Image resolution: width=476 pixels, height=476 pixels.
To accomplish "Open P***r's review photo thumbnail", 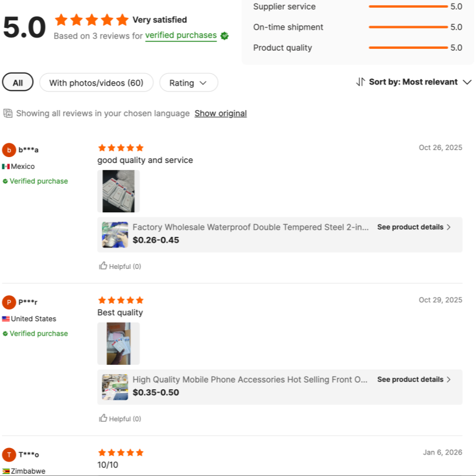I will (118, 343).
